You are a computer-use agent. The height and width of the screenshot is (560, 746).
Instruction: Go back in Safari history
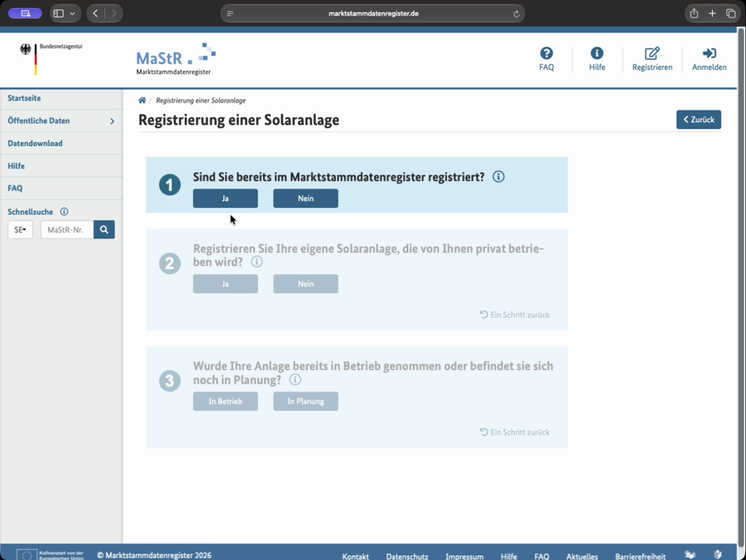[96, 13]
